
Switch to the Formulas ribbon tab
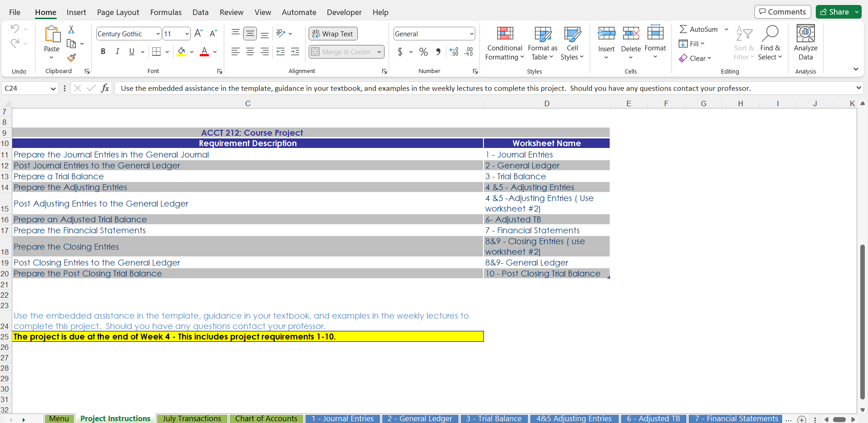click(x=166, y=12)
